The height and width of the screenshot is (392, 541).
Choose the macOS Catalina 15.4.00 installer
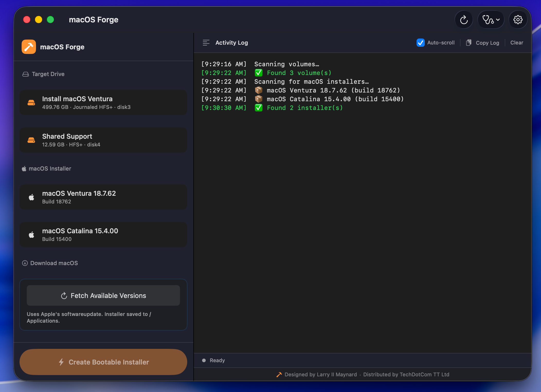[103, 235]
